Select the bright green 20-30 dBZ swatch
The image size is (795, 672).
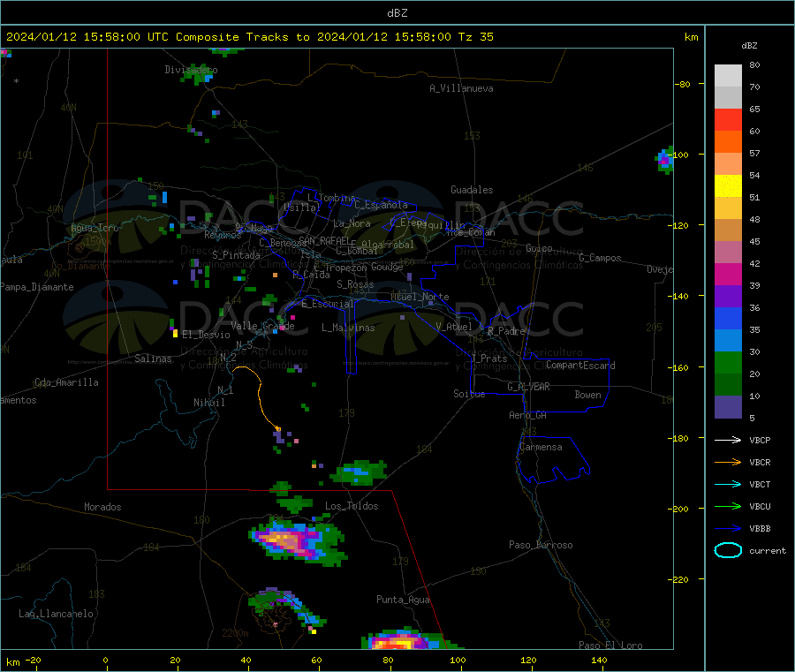[x=728, y=362]
